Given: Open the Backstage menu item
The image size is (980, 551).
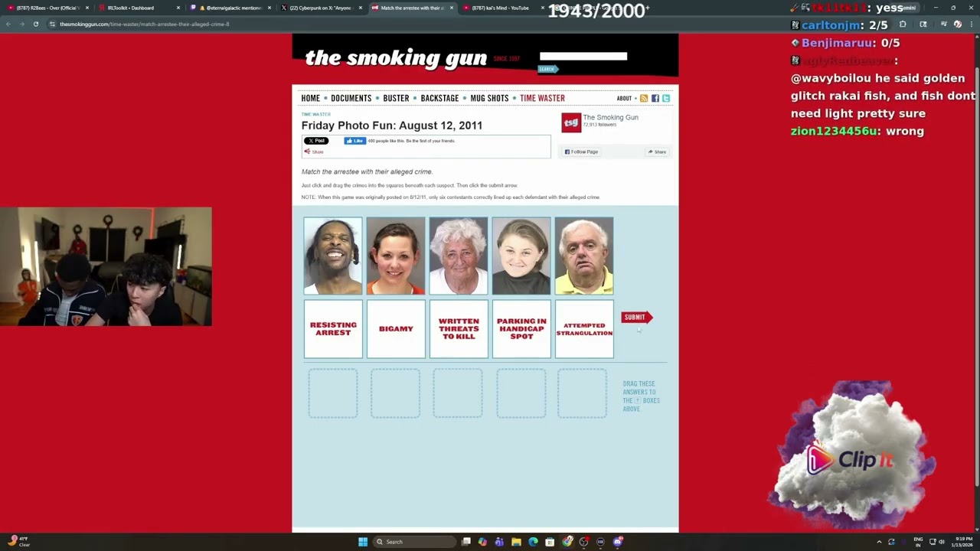Looking at the screenshot, I should pos(439,98).
